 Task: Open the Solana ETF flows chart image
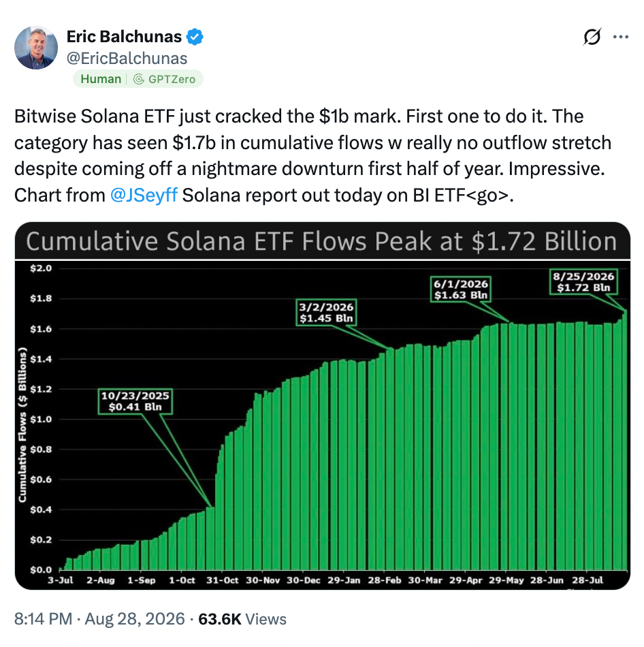click(x=322, y=406)
